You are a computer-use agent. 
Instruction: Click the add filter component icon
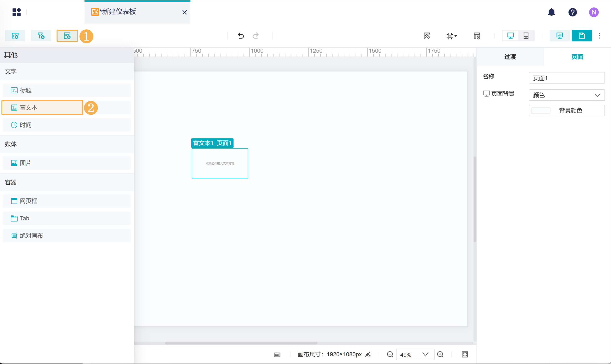click(41, 36)
